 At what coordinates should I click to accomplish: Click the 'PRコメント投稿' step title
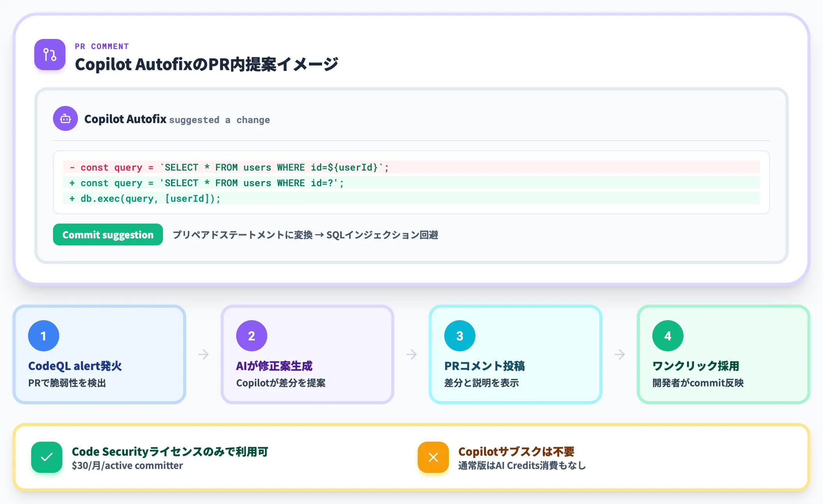pyautogui.click(x=484, y=366)
